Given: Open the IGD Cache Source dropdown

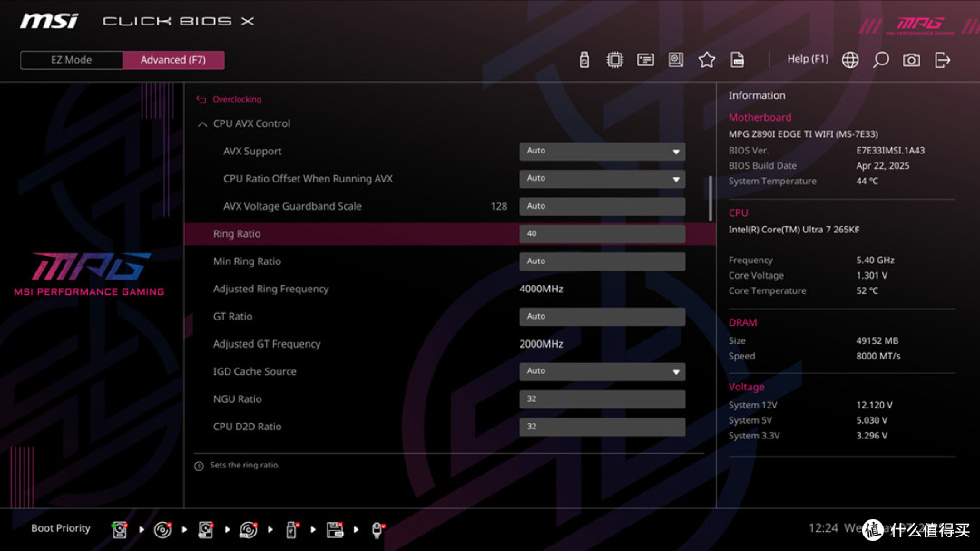Looking at the screenshot, I should click(x=602, y=371).
